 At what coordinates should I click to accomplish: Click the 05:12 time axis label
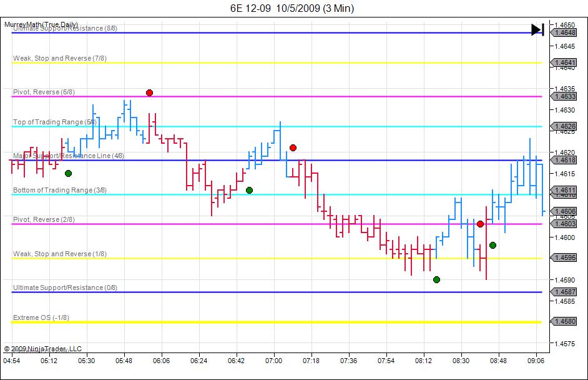point(49,361)
